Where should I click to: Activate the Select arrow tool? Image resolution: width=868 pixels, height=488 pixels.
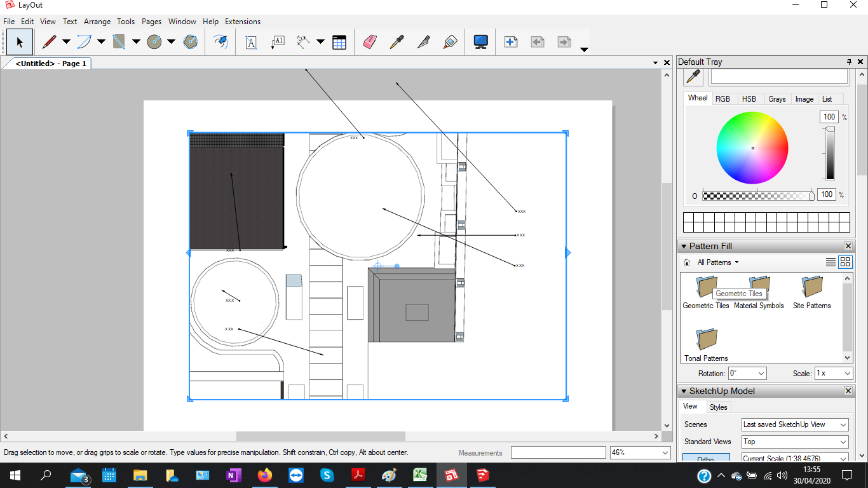(x=20, y=42)
